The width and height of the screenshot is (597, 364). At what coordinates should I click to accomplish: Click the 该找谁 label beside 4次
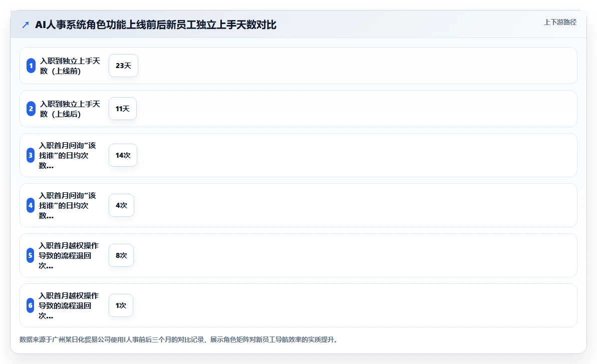(x=68, y=205)
